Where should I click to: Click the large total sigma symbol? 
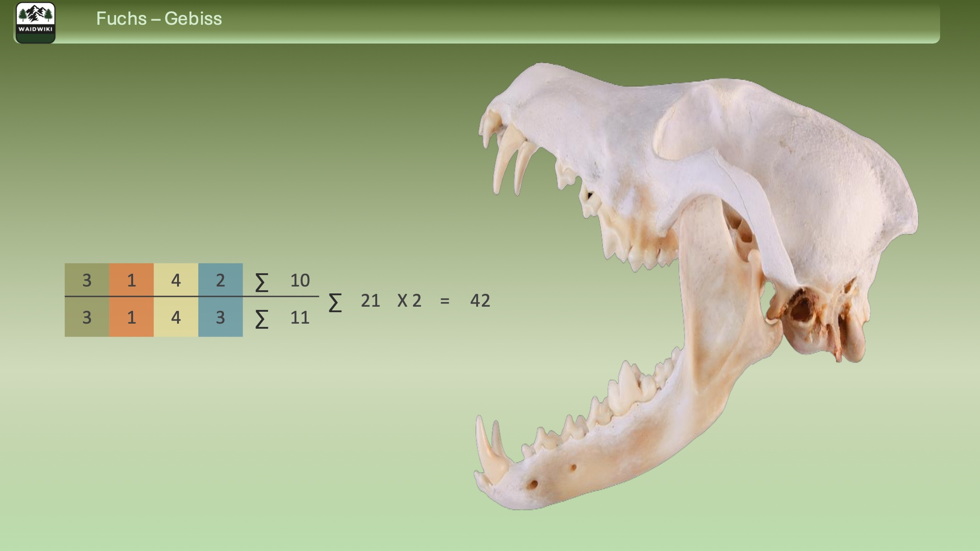(335, 303)
